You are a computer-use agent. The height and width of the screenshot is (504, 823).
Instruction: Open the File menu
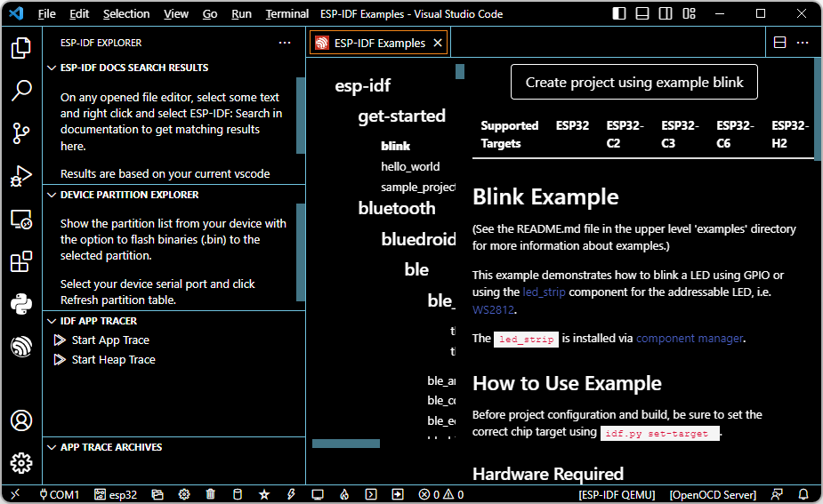pos(47,14)
